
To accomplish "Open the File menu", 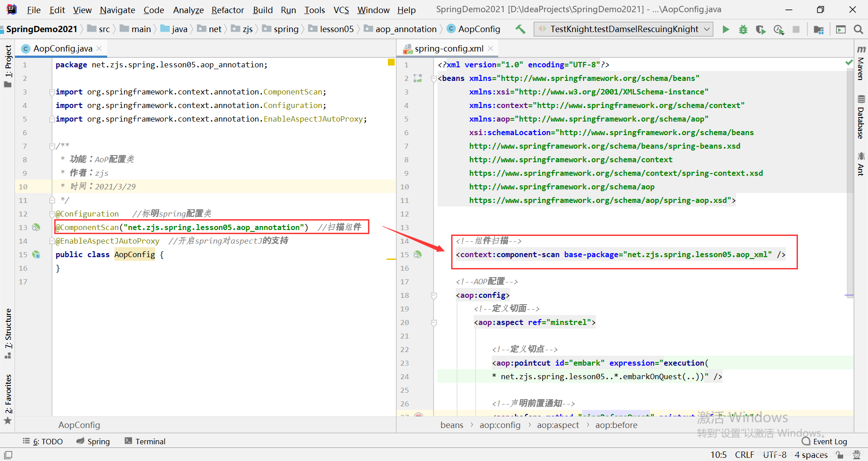I will pos(33,10).
